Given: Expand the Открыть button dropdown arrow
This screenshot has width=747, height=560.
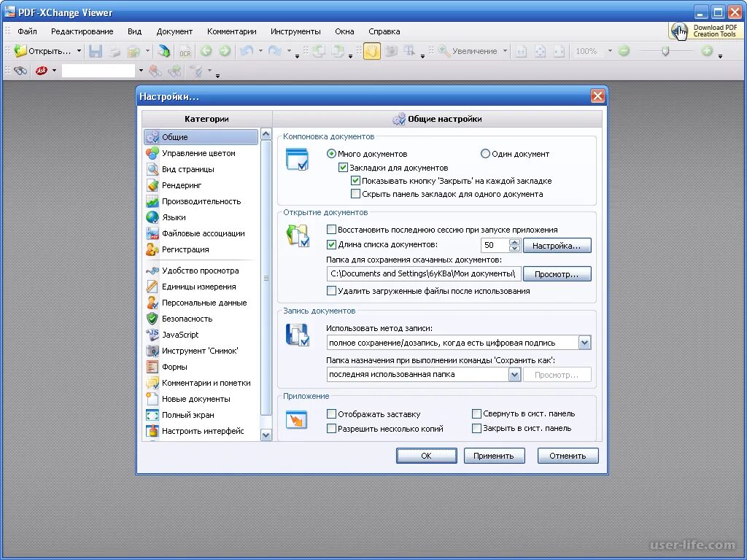Looking at the screenshot, I should (79, 51).
